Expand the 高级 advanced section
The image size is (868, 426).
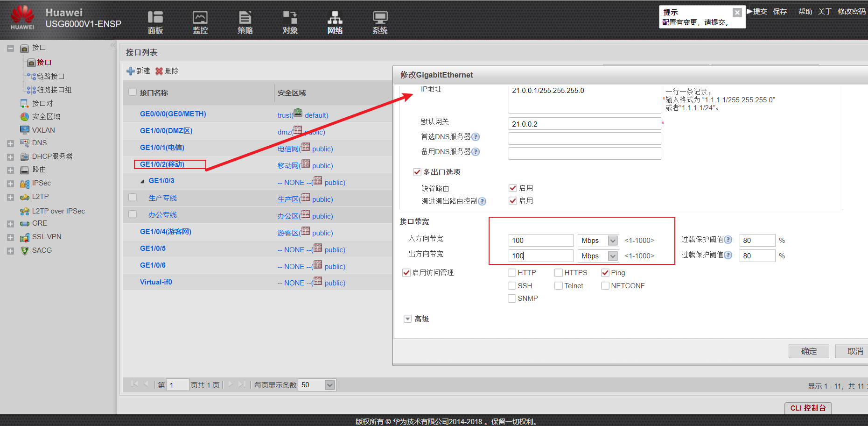tap(407, 319)
